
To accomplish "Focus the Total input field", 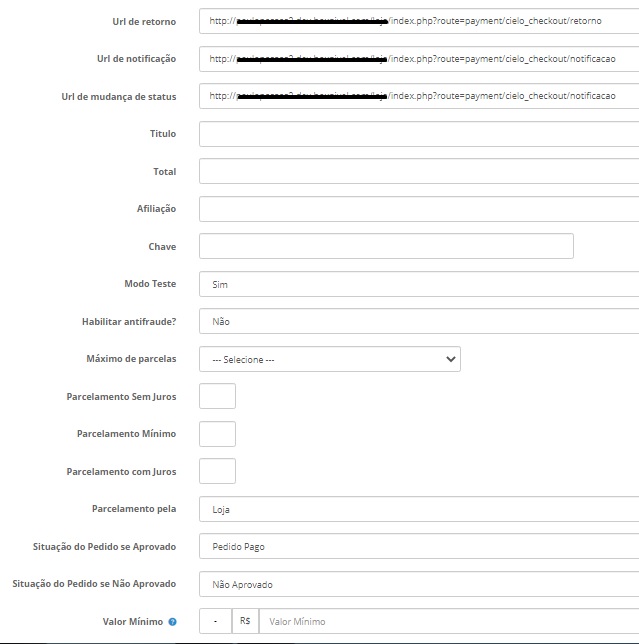I will point(418,171).
